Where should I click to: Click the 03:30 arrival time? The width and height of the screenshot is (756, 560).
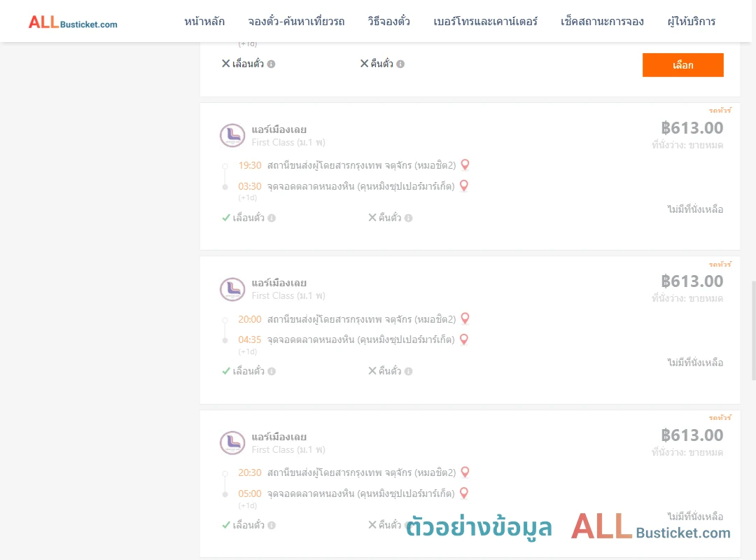(x=250, y=186)
